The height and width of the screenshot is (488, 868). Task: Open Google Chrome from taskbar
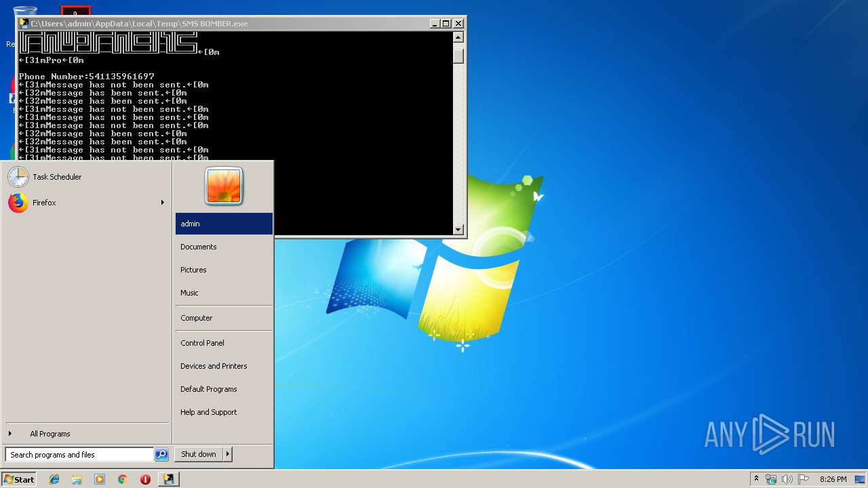tap(123, 479)
